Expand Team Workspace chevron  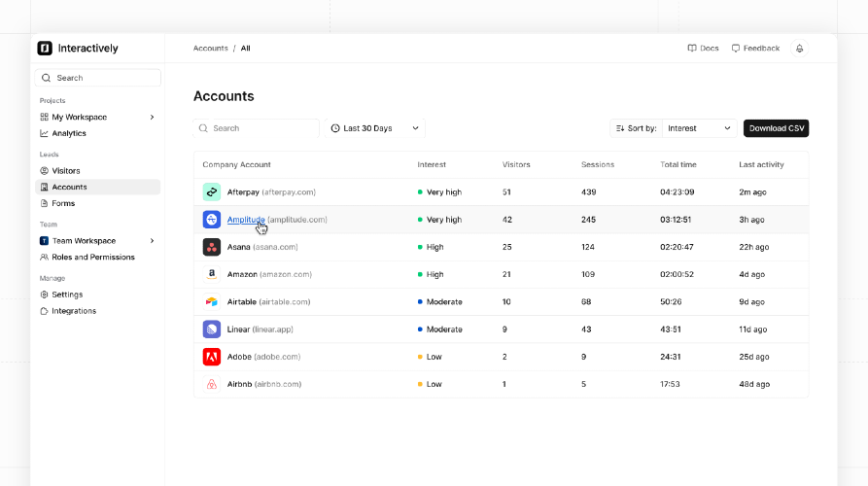[x=153, y=241]
